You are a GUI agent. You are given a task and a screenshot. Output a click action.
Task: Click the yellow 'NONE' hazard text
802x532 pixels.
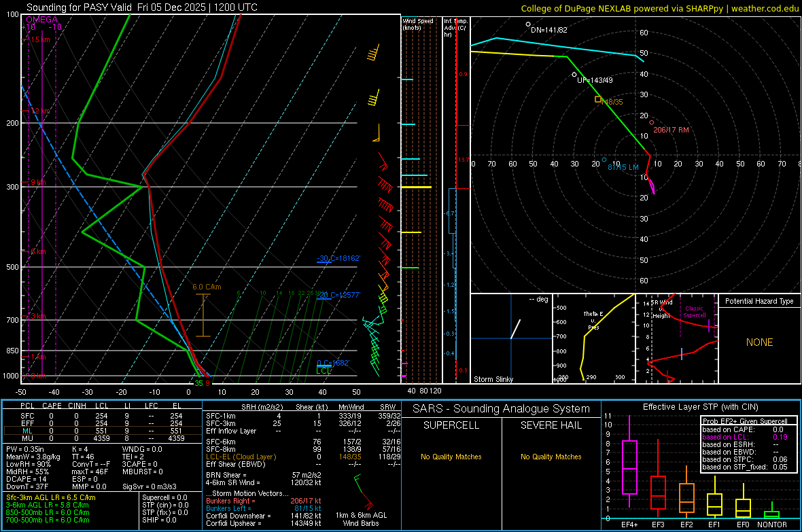click(x=760, y=342)
